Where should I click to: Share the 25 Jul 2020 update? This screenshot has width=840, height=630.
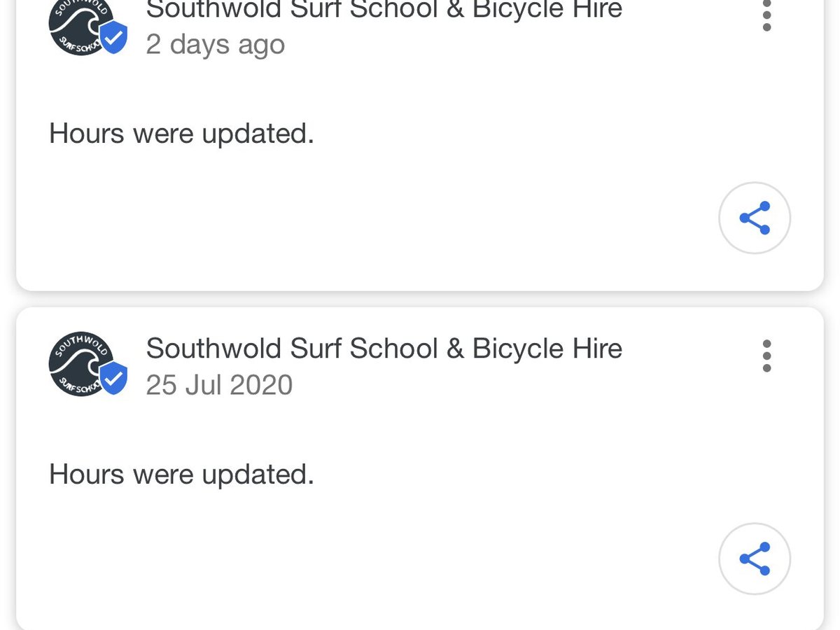tap(755, 559)
